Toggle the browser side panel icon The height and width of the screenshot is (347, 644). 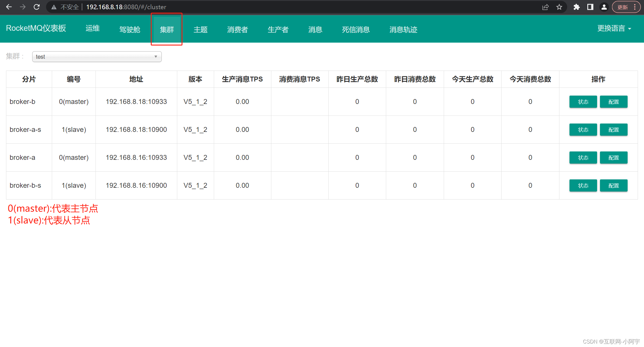(590, 7)
